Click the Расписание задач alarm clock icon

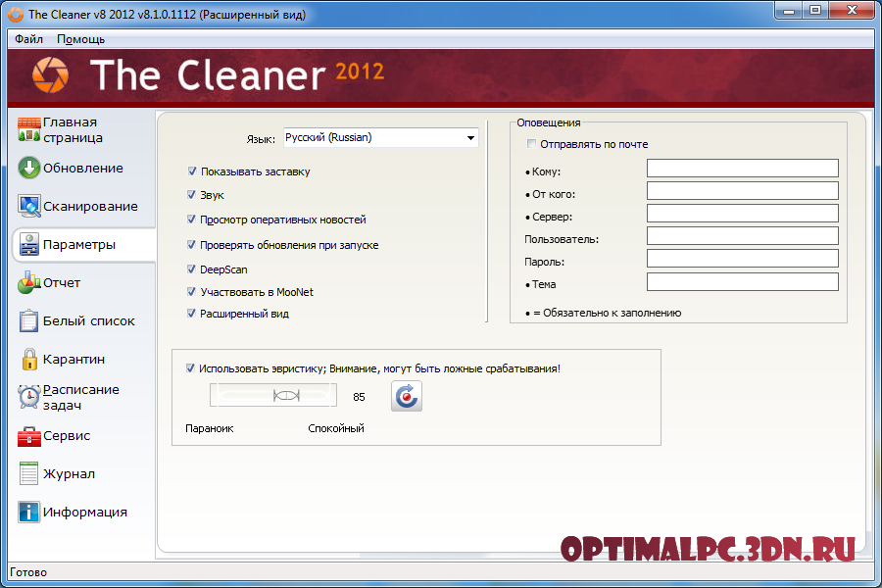pos(28,397)
